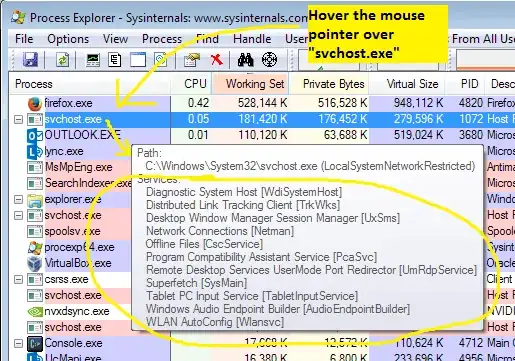515x361 pixels.
Task: Click the Console.exe process icon
Action: click(x=35, y=344)
